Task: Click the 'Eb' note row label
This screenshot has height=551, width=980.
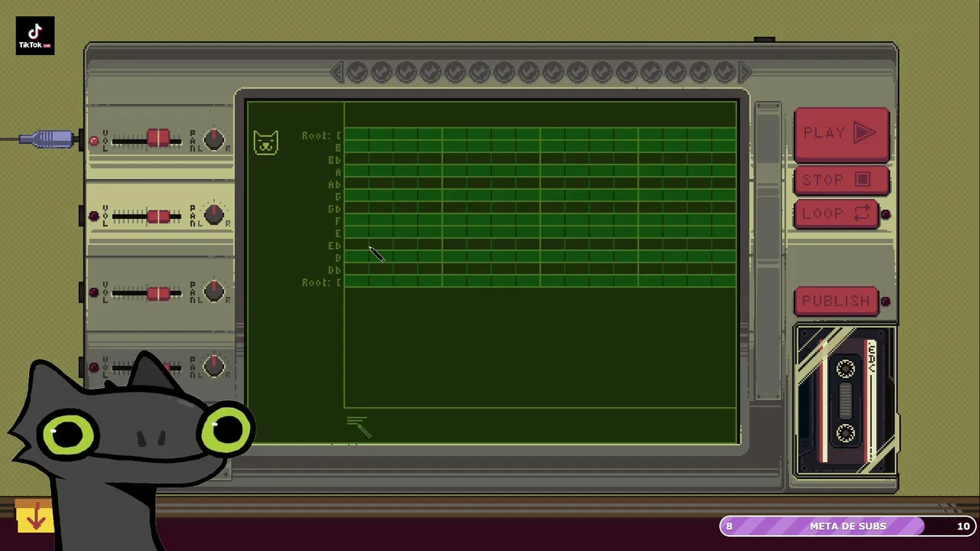Action: click(x=335, y=246)
